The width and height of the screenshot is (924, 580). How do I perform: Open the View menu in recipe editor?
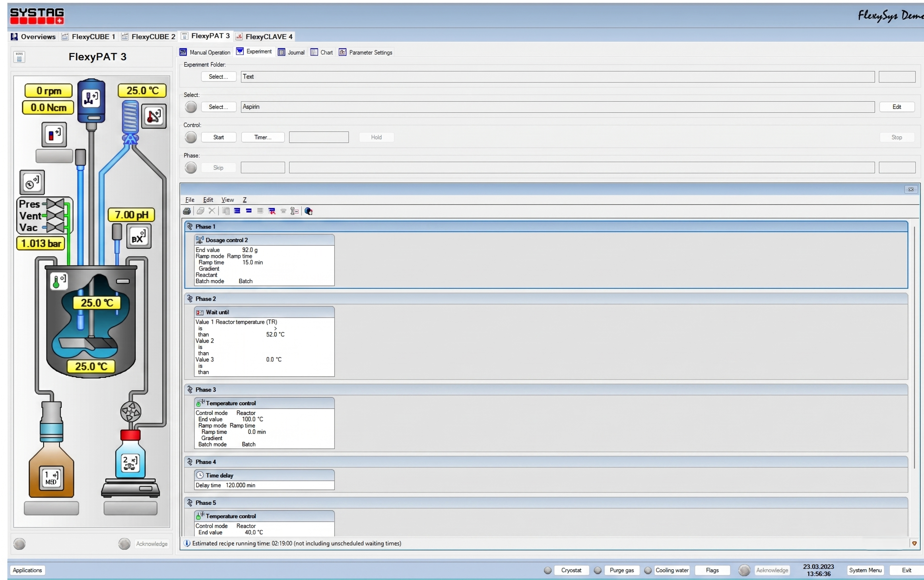(227, 200)
